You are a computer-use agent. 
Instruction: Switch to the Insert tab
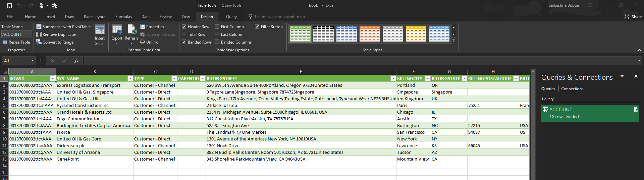point(50,16)
